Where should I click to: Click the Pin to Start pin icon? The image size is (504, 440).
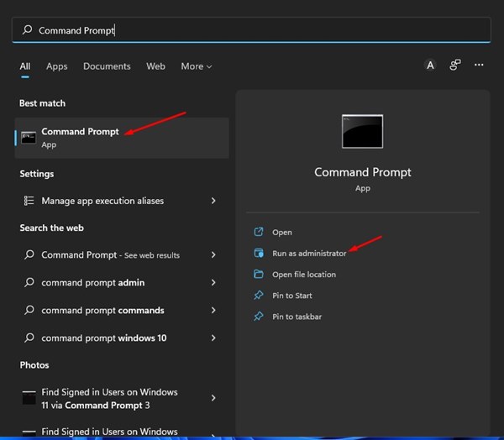click(x=258, y=296)
